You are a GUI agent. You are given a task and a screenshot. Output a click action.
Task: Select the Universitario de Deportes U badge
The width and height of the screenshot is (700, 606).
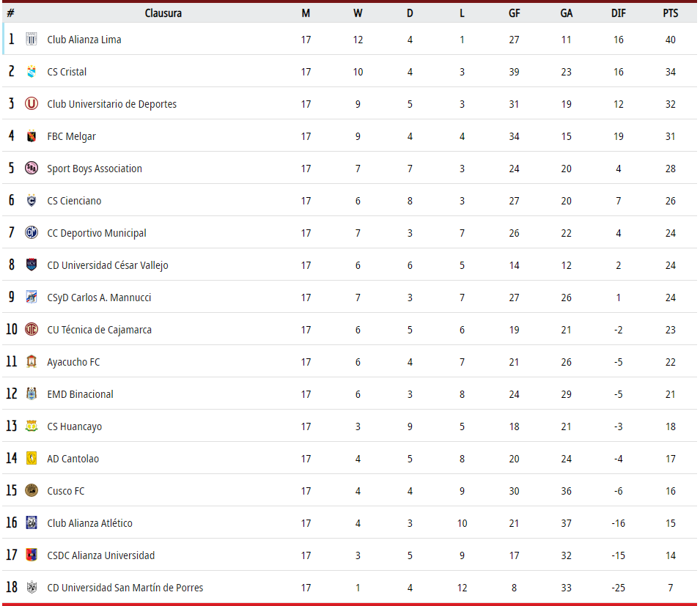coord(32,103)
